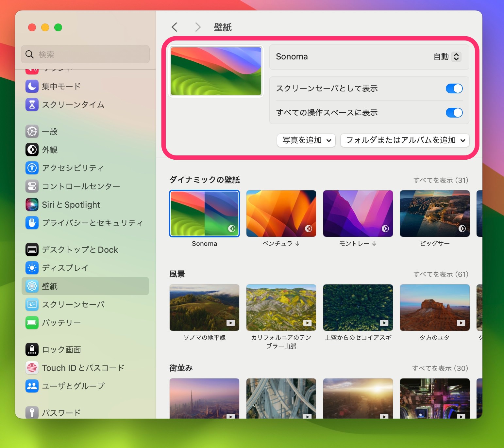The width and height of the screenshot is (504, 448).
Task: Click the Passwords key icon
Action: point(32,412)
